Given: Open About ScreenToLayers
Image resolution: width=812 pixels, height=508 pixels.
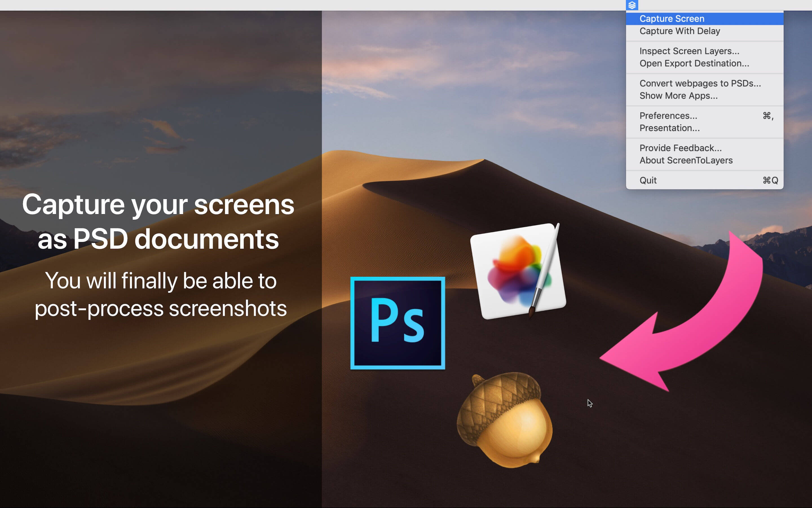Looking at the screenshot, I should [705, 161].
